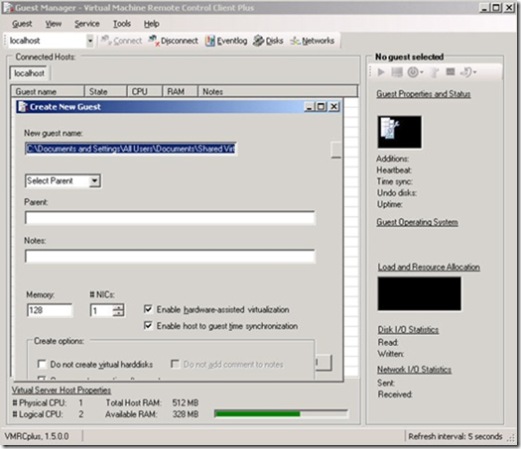Sort by State column header
Image resolution: width=521 pixels, height=449 pixels.
(x=106, y=91)
